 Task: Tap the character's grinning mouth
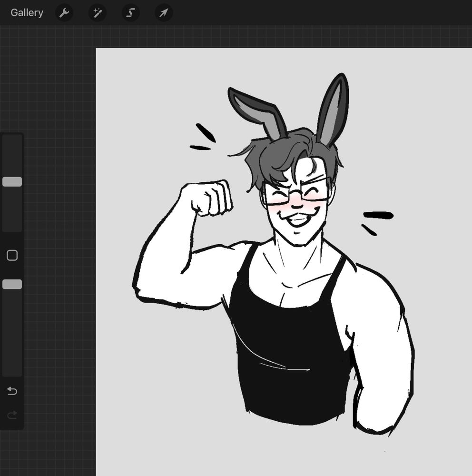(297, 220)
